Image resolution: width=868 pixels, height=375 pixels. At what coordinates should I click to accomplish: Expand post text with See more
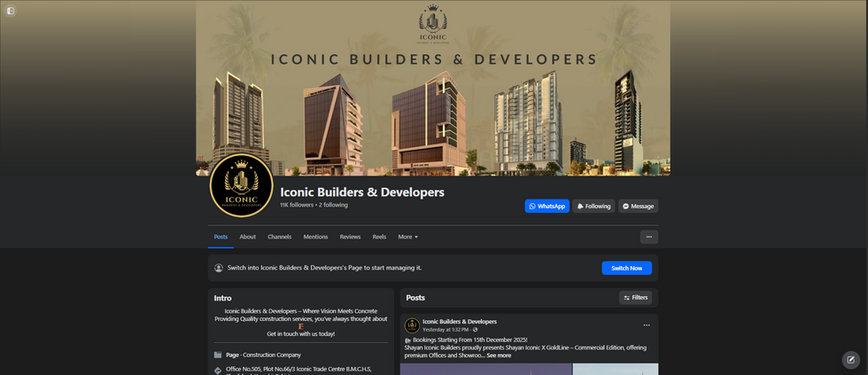tap(499, 355)
